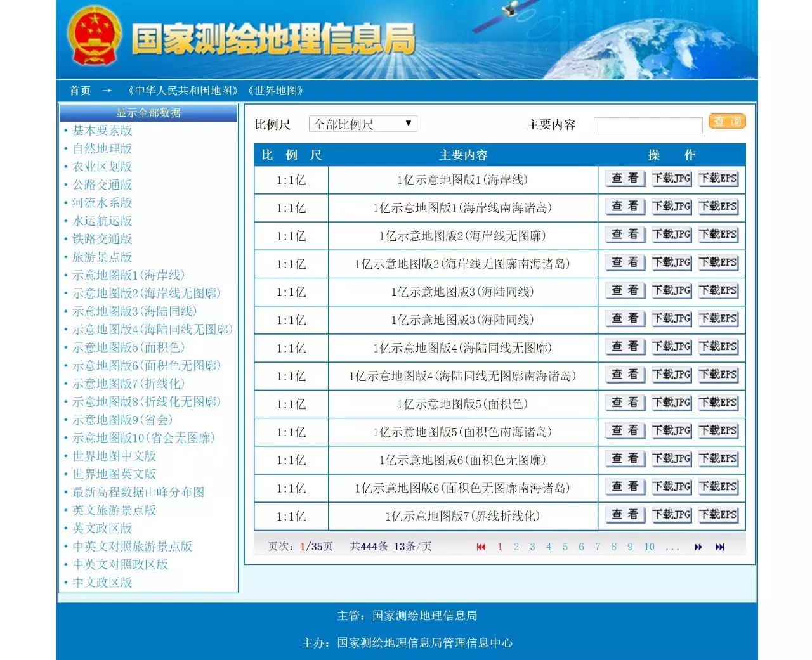Download EPS for 1亿示意地图版7(界线折线化)
Screen dimensions: 812x660
718,515
